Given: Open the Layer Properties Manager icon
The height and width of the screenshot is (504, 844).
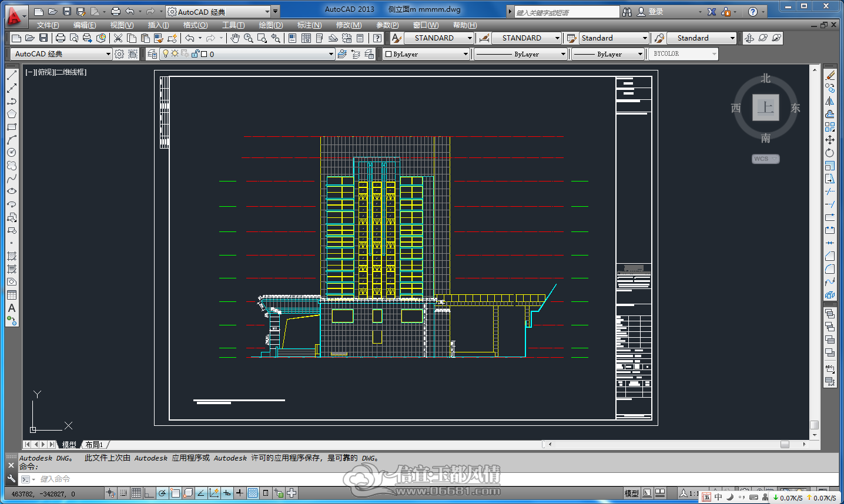Looking at the screenshot, I should pyautogui.click(x=153, y=54).
